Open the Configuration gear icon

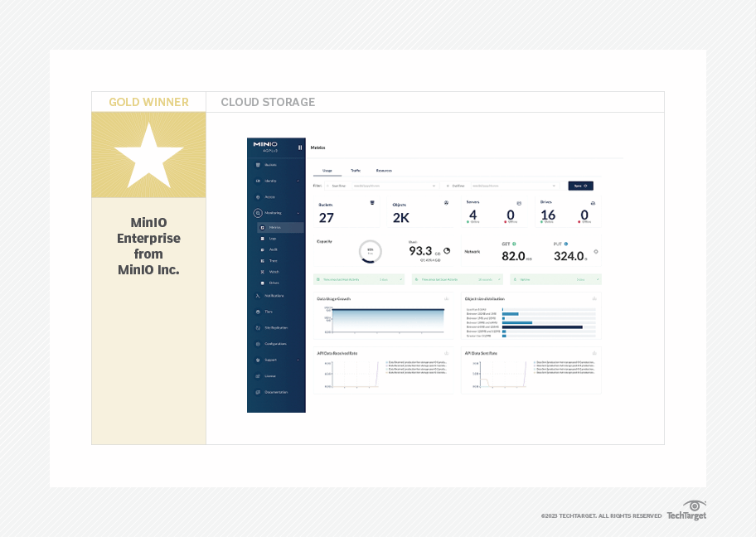coord(258,343)
